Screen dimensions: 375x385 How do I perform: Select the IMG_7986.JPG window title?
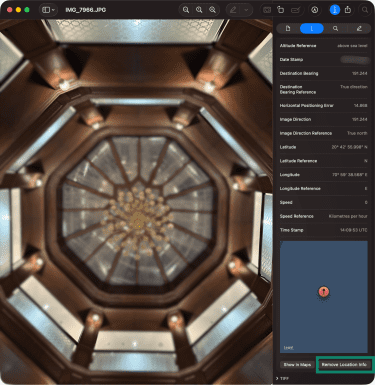[x=86, y=10]
